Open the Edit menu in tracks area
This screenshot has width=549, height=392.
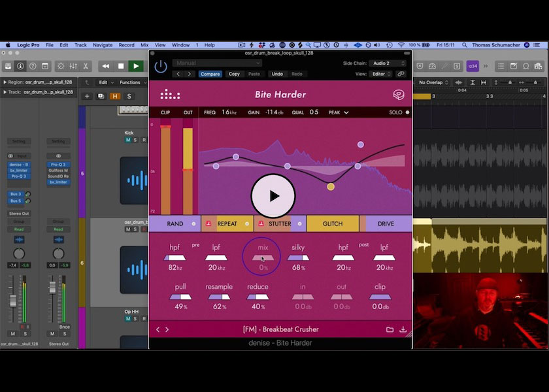pyautogui.click(x=106, y=82)
